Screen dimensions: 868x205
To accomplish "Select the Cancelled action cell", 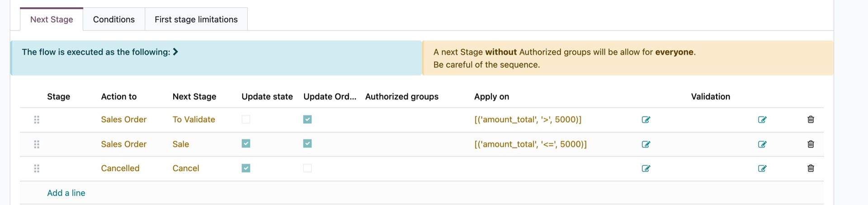I will (x=120, y=168).
